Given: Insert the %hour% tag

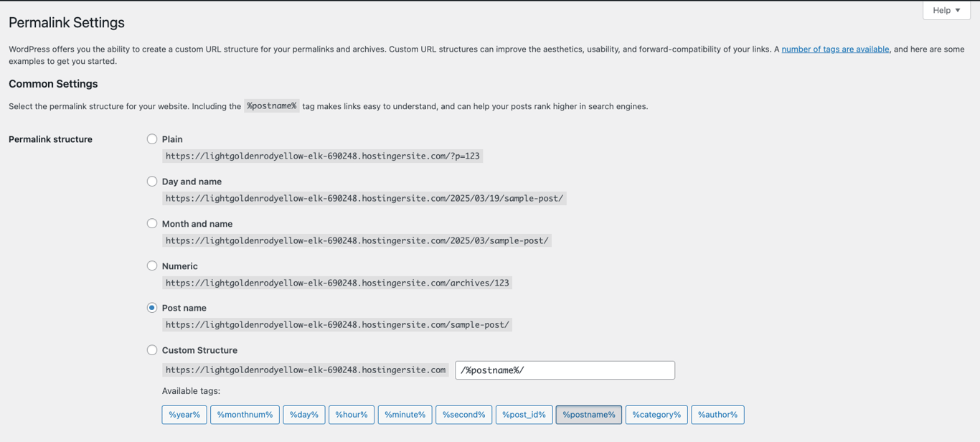Looking at the screenshot, I should click(x=351, y=415).
